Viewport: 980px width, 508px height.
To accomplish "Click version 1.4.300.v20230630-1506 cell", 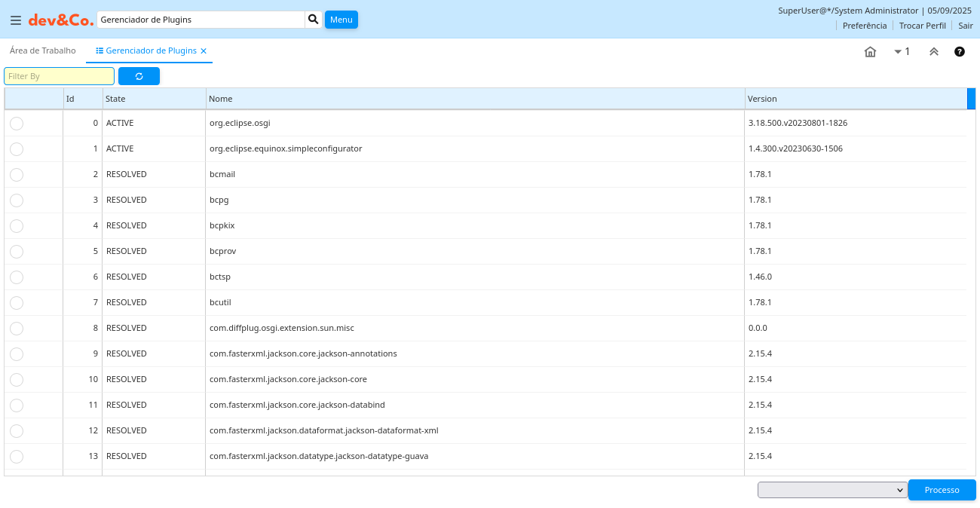I will (856, 148).
